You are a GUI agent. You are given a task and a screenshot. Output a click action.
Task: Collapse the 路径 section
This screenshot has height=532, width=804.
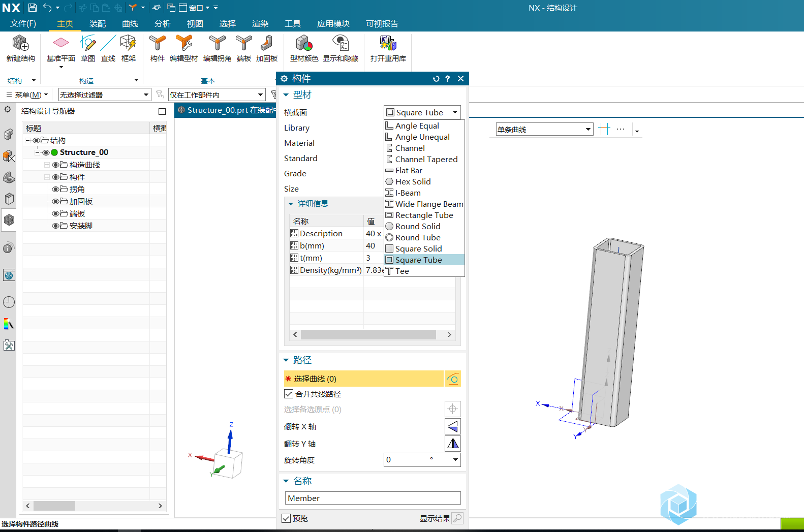click(286, 360)
